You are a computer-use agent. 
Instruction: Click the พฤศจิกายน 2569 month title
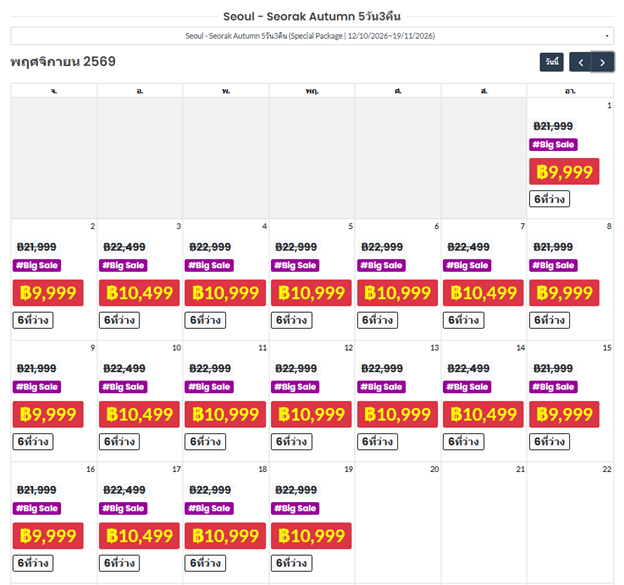pyautogui.click(x=63, y=62)
